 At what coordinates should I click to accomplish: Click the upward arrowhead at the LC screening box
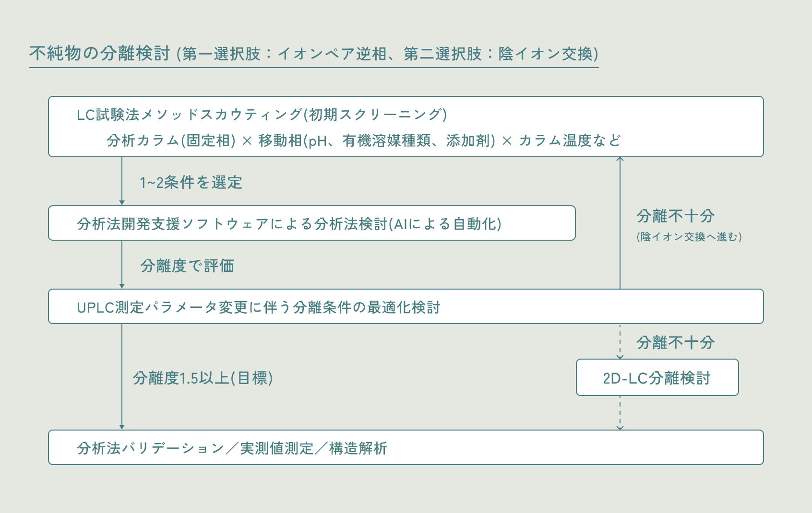pos(620,159)
